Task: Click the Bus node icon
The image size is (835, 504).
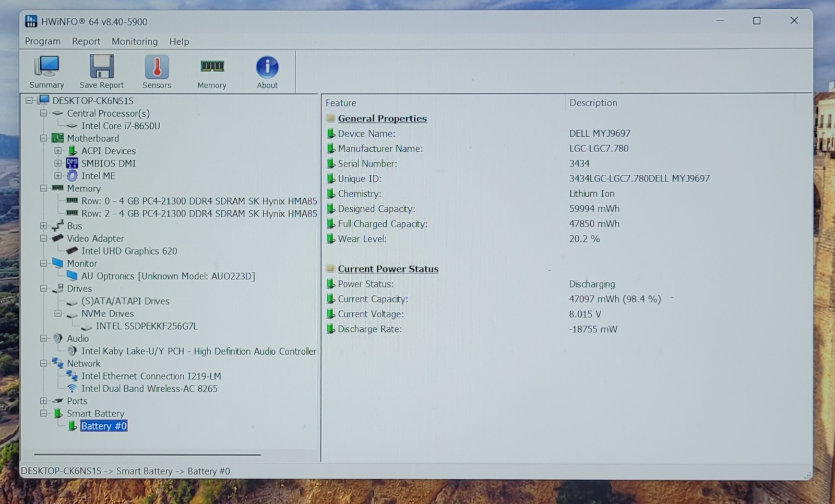Action: 57,226
